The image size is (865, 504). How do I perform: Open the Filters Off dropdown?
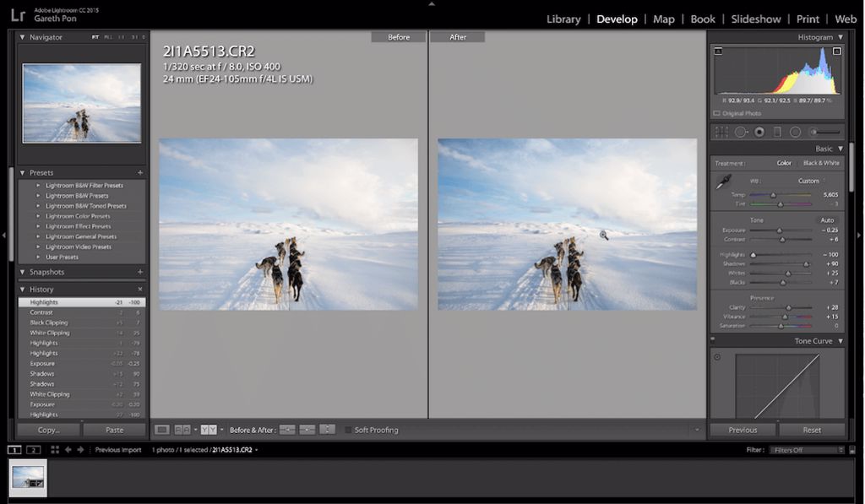tap(807, 450)
